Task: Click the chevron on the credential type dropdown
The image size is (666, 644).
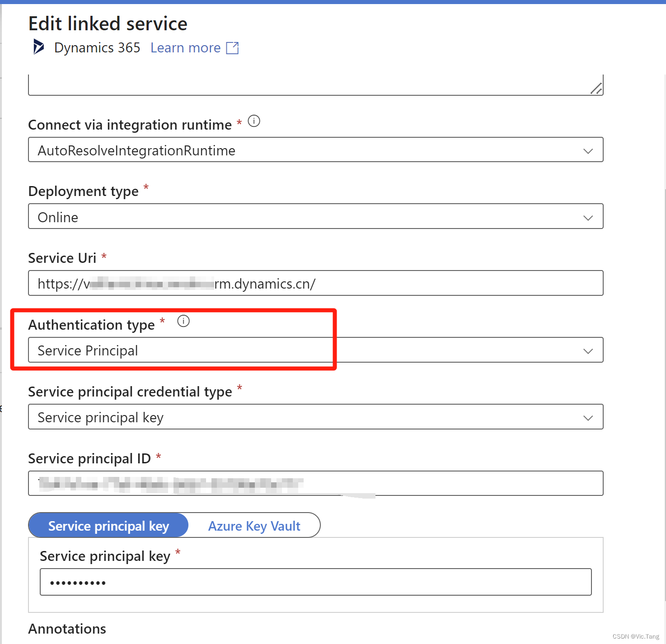Action: click(588, 417)
